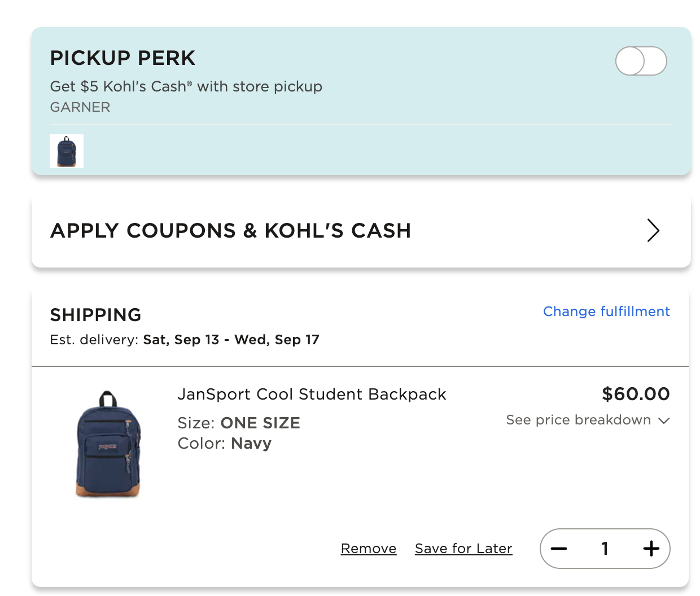Click the GARNER store name
Screen dimensions: 700x596
coord(80,107)
